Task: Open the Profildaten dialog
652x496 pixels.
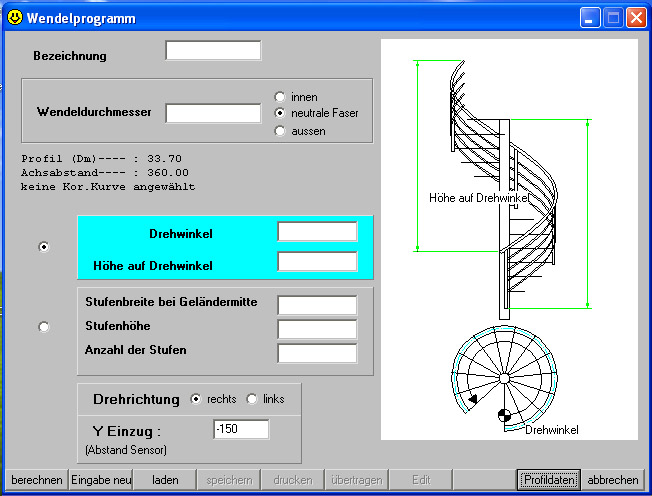Action: (x=549, y=480)
